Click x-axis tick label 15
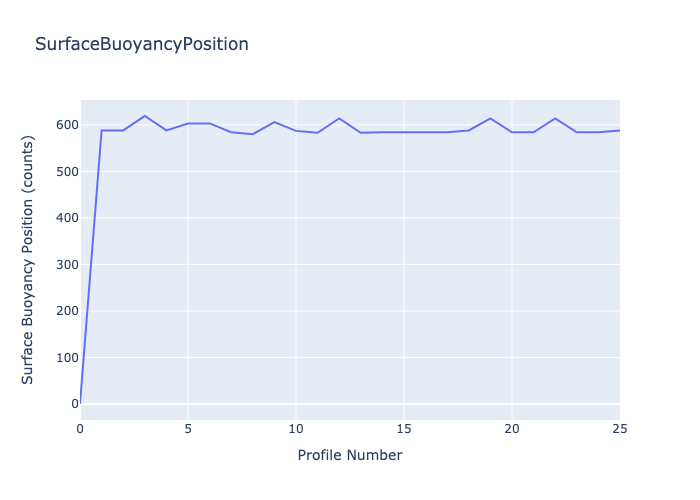This screenshot has width=700, height=500. coord(404,428)
